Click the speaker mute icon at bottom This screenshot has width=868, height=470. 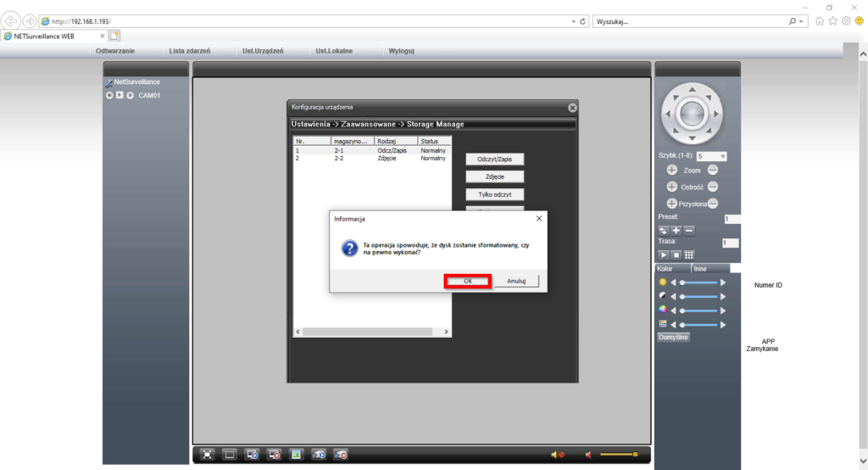[x=558, y=456]
